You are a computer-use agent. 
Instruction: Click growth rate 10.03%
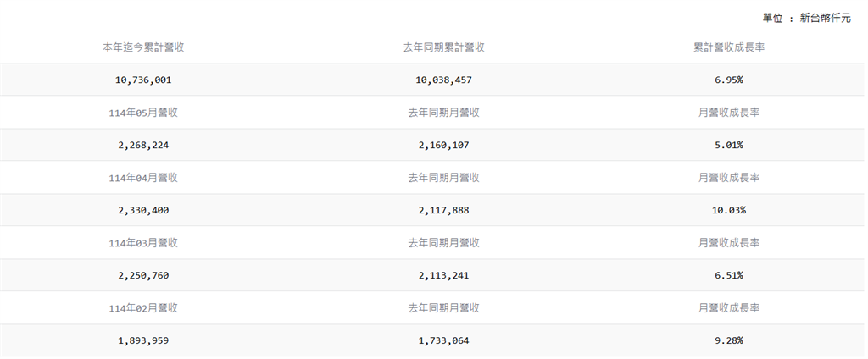point(729,211)
